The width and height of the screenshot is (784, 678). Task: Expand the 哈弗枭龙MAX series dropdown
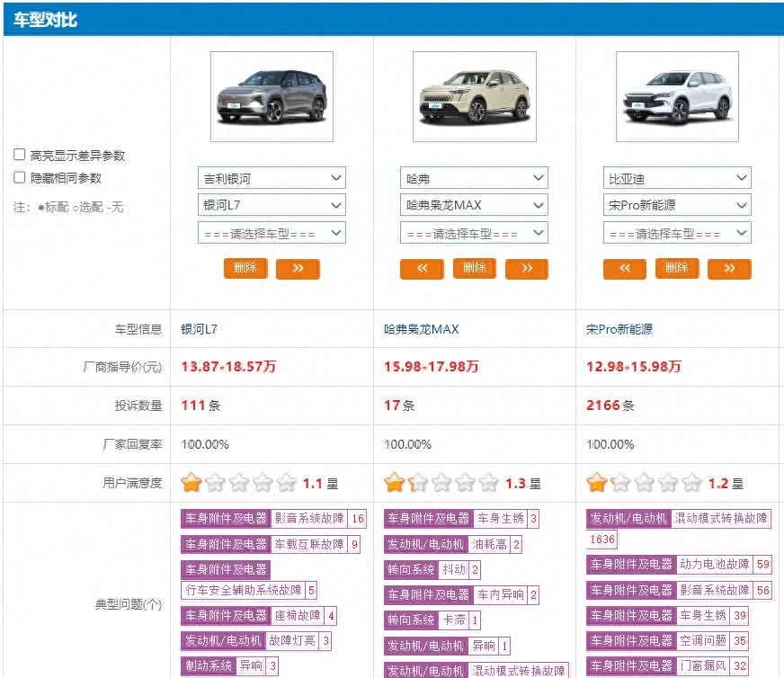474,205
